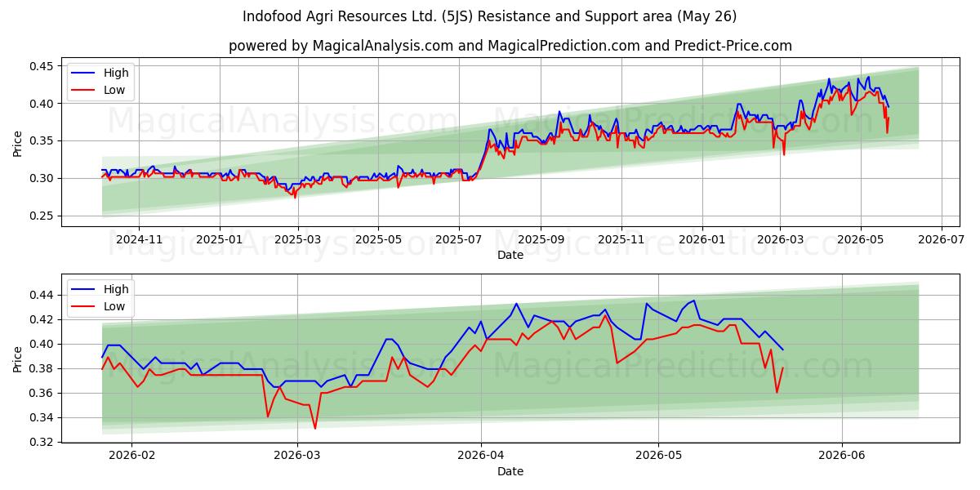Click the '0.36' price tick in bottom chart
The width and height of the screenshot is (980, 490).
click(x=42, y=393)
